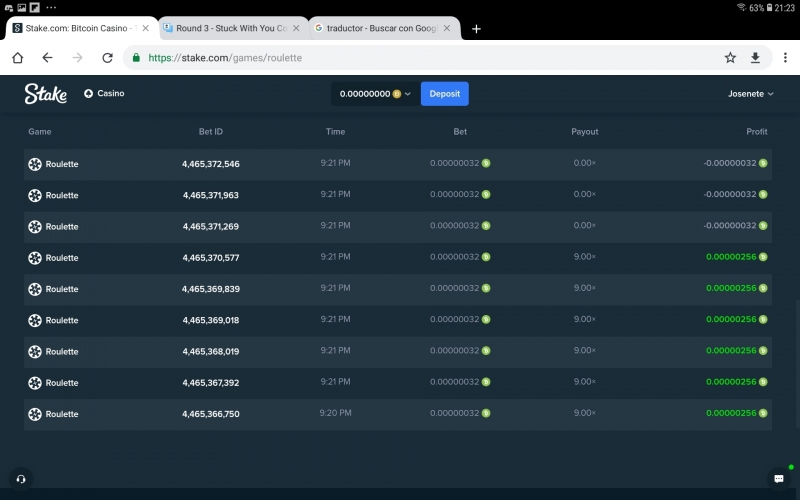Click the green padlock security icon
This screenshot has width=800, height=500.
(136, 58)
